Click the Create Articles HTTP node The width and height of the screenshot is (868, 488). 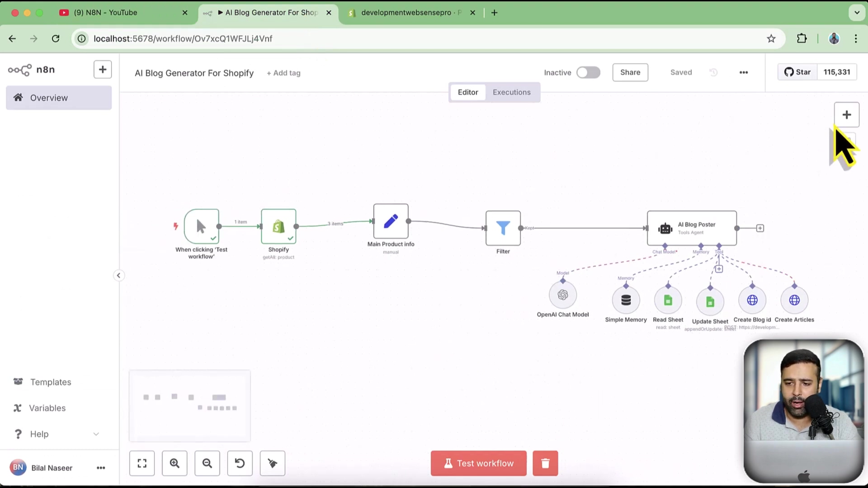[794, 300]
